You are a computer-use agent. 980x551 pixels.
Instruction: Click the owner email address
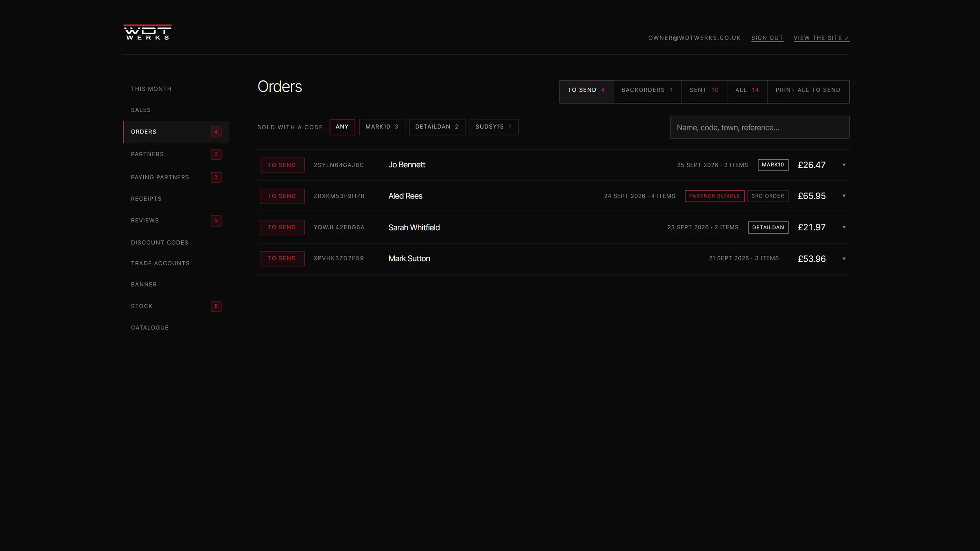click(x=694, y=38)
